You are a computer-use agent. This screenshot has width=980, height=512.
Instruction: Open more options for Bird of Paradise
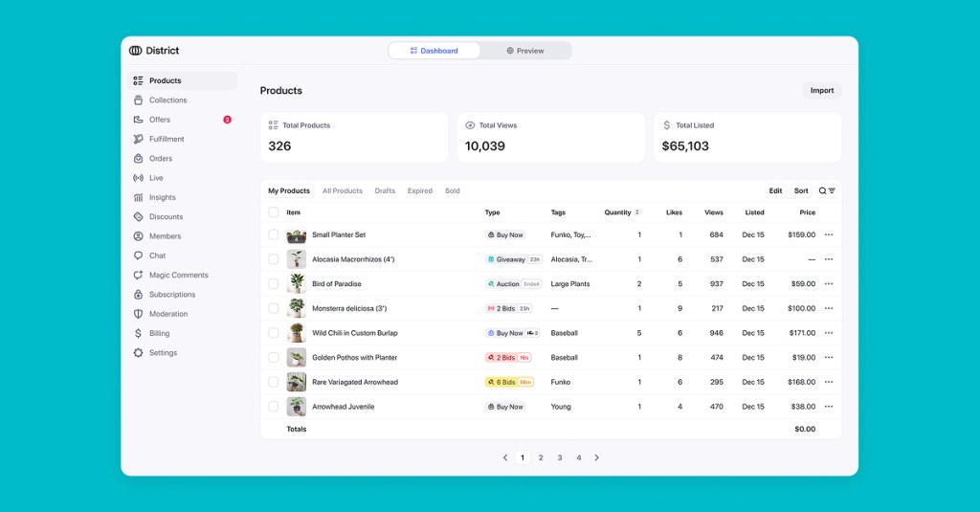click(x=829, y=284)
